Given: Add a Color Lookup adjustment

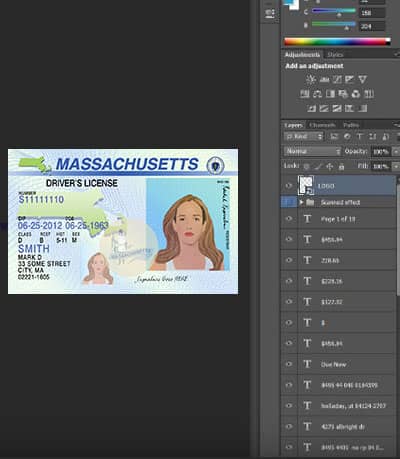Looking at the screenshot, I should coord(369,94).
